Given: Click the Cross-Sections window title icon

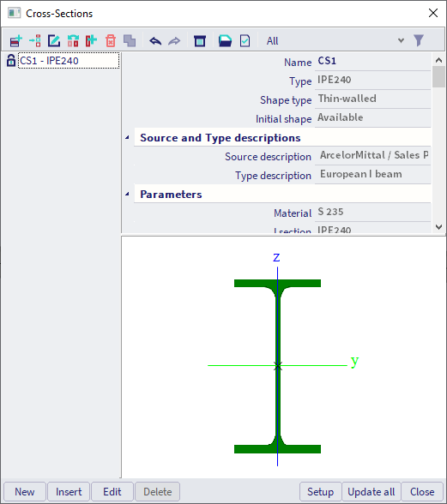Looking at the screenshot, I should 15,13.
